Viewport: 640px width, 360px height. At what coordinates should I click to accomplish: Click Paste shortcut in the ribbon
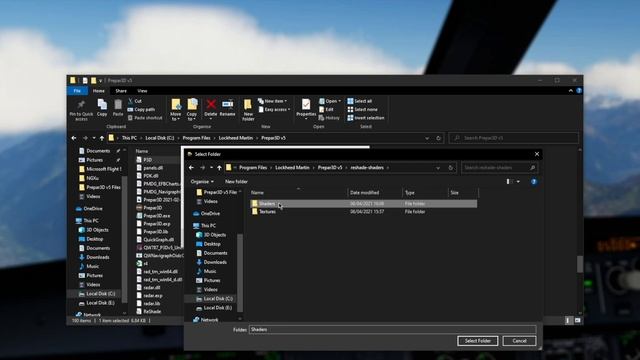[145, 118]
